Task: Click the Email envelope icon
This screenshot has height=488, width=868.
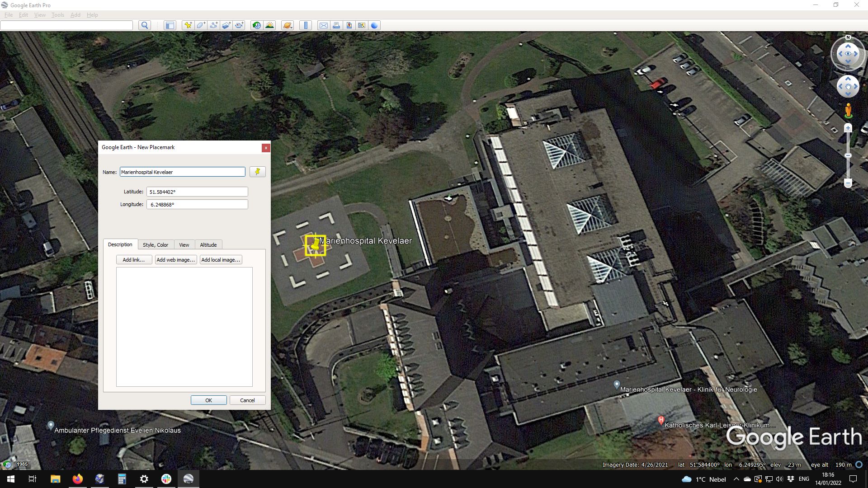Action: pos(324,25)
